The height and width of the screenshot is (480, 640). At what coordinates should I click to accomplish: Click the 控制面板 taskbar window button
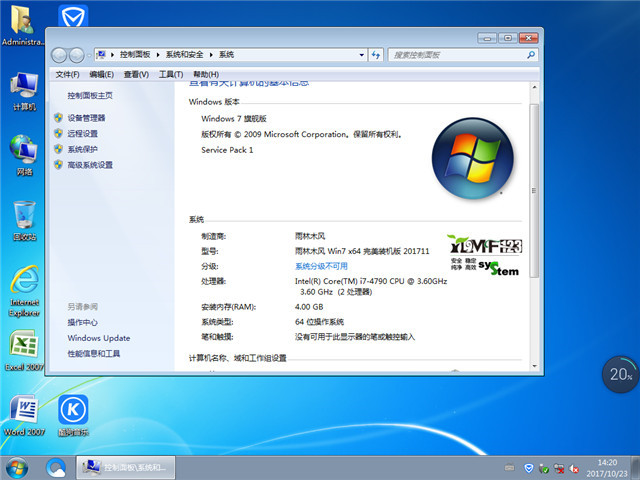[126, 468]
